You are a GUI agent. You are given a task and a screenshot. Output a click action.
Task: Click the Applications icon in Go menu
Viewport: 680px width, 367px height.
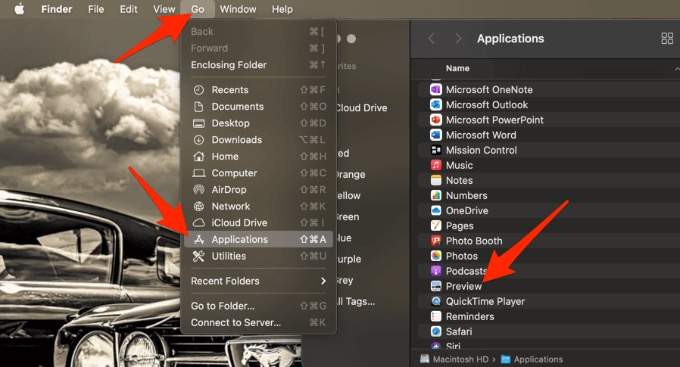coord(199,239)
